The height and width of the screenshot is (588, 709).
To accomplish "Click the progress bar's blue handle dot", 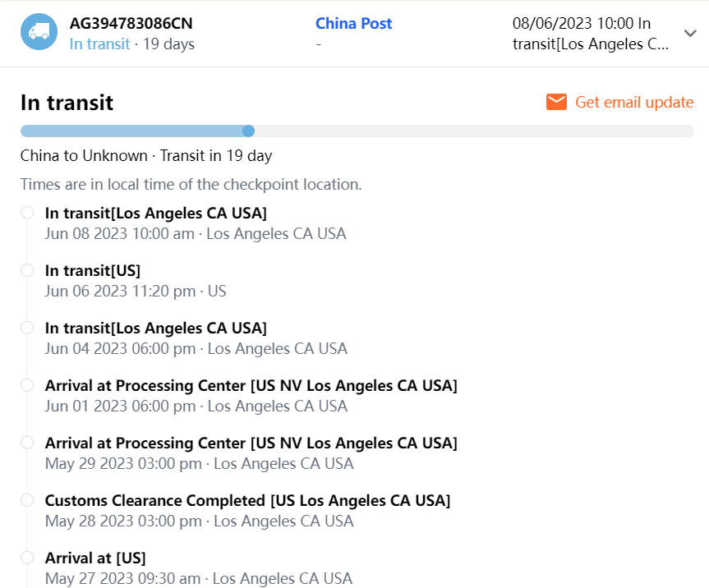I will pos(248,131).
